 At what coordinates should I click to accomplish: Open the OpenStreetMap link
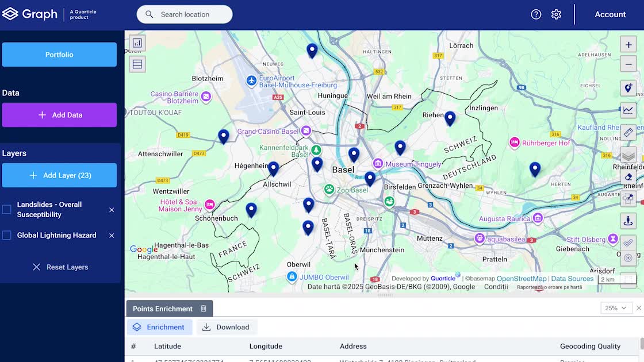click(x=522, y=278)
